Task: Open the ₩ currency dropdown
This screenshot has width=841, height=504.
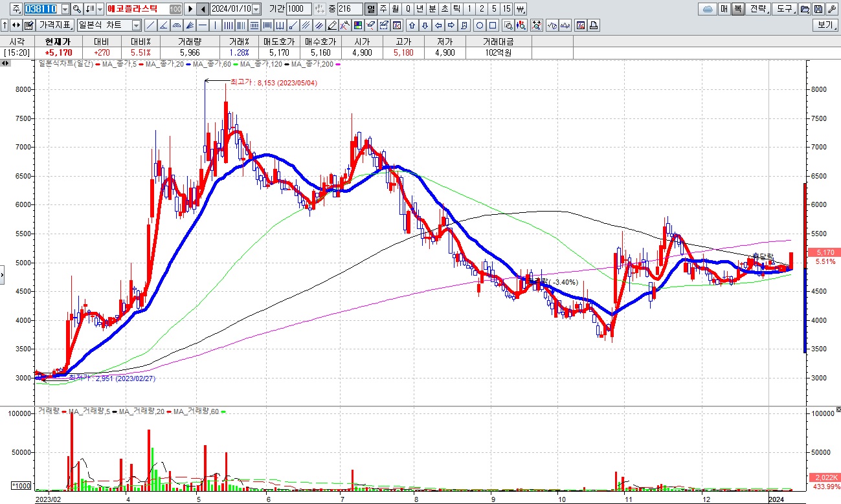Action: (x=521, y=9)
